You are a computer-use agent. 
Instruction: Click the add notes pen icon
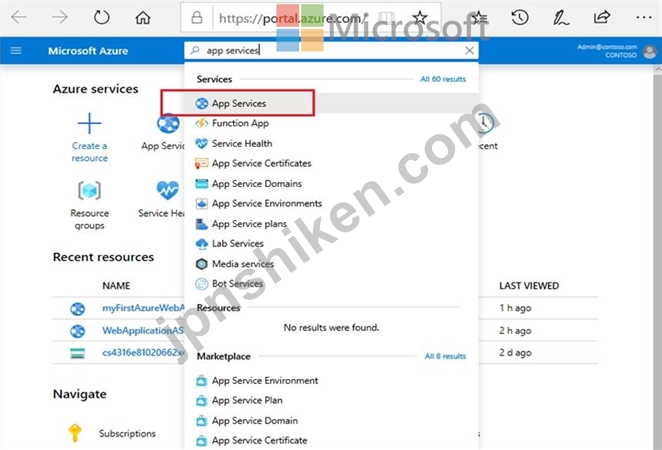tap(561, 17)
